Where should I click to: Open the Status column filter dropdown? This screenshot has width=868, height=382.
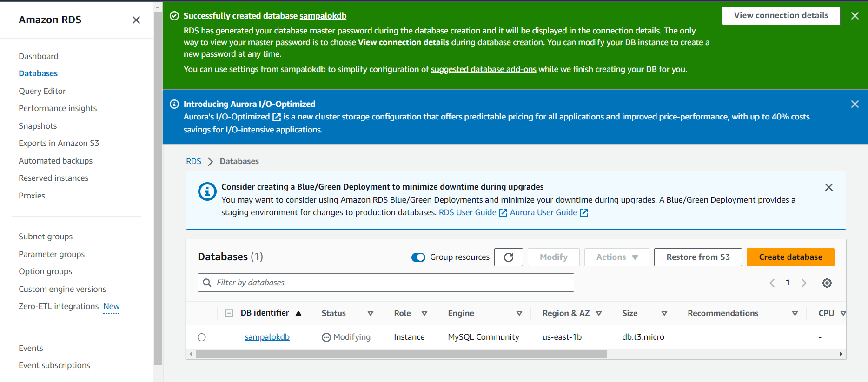371,313
